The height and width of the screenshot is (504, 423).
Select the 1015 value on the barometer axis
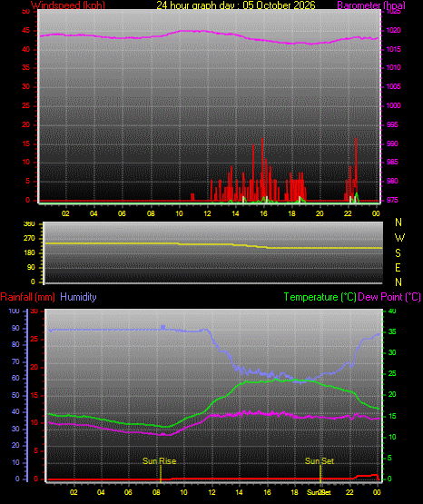click(x=393, y=50)
